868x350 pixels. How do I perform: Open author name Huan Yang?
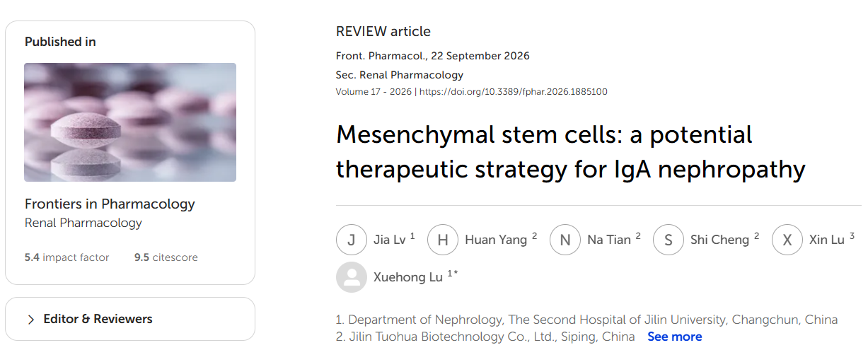coord(496,240)
